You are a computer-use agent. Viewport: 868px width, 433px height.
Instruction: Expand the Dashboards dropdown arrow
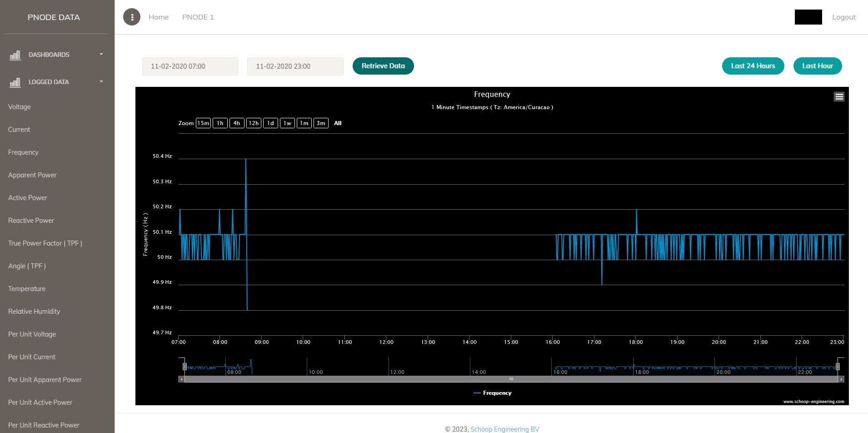pos(101,55)
